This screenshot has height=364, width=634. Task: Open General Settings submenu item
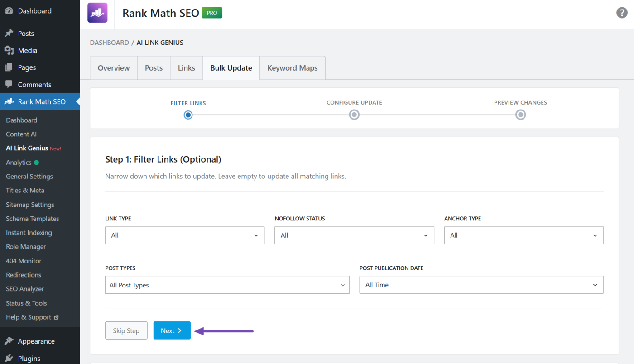coord(29,177)
